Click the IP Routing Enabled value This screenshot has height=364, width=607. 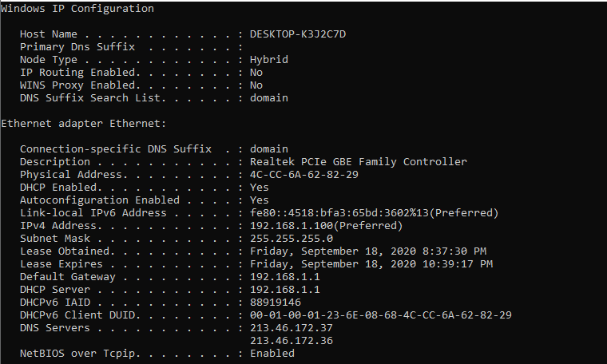click(x=256, y=73)
